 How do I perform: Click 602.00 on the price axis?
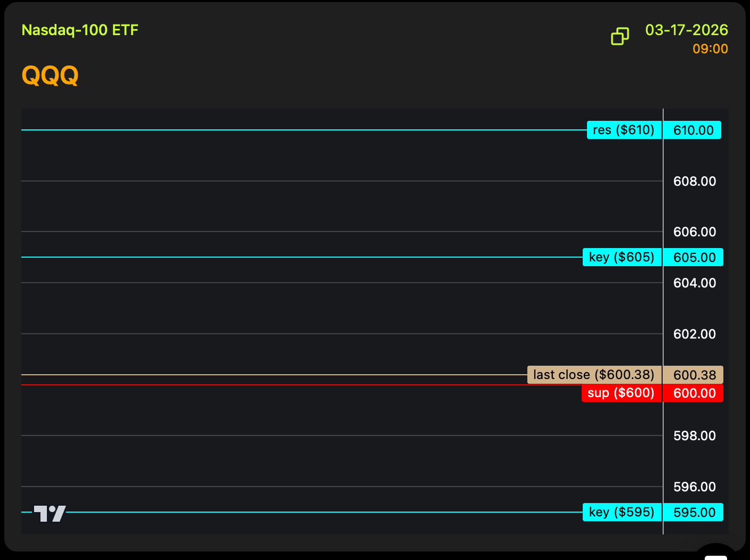click(x=694, y=334)
